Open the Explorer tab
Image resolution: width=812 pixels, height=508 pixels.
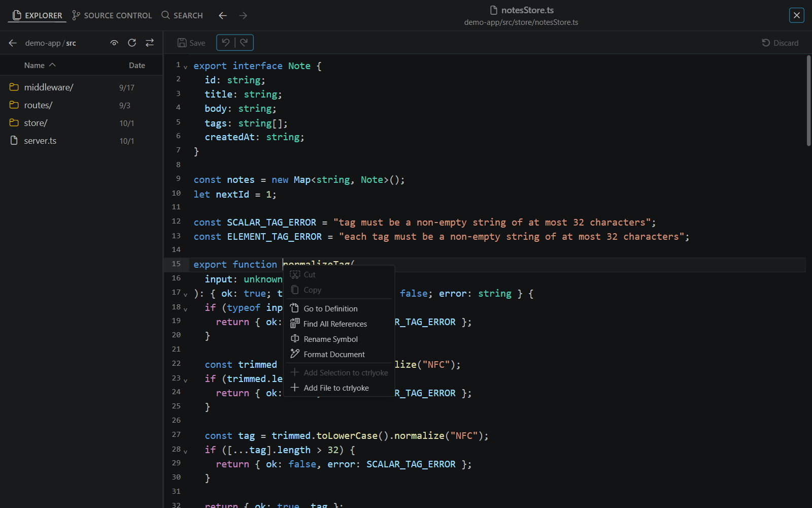click(37, 15)
